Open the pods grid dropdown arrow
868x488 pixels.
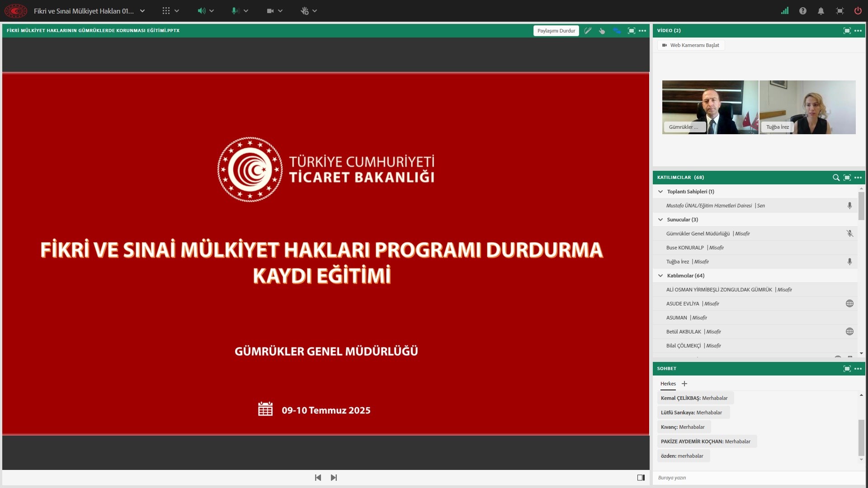[x=177, y=11]
